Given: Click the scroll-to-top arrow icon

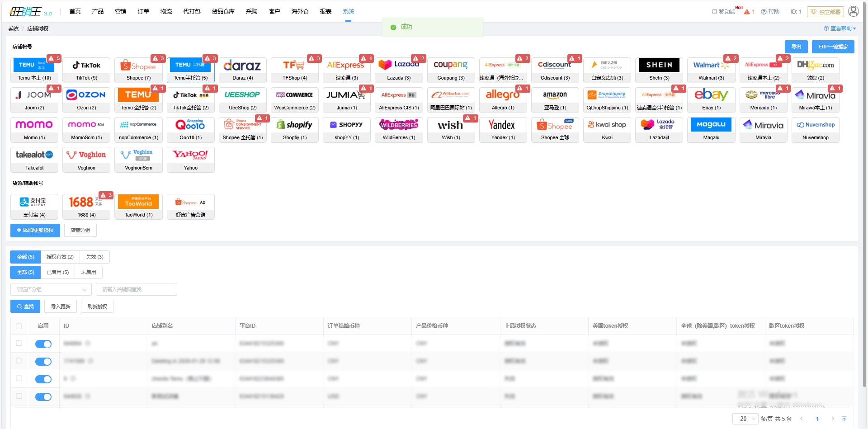Looking at the screenshot, I should [x=844, y=419].
